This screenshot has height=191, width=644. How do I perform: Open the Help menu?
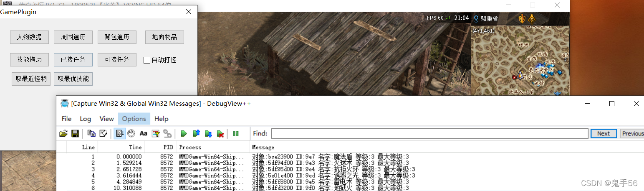(x=161, y=119)
